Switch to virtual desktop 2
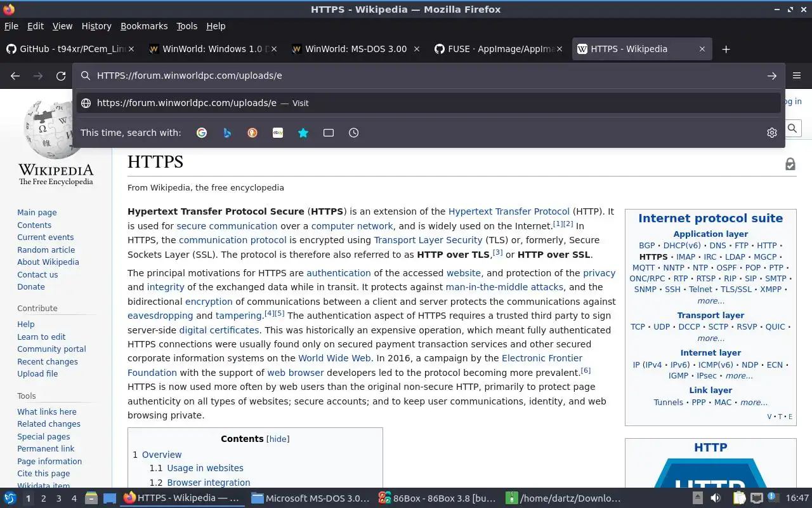 (x=43, y=498)
